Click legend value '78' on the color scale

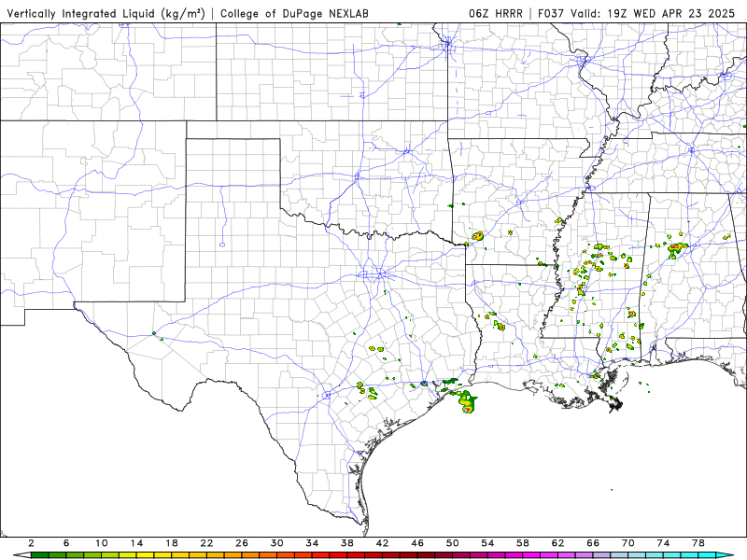coord(698,543)
